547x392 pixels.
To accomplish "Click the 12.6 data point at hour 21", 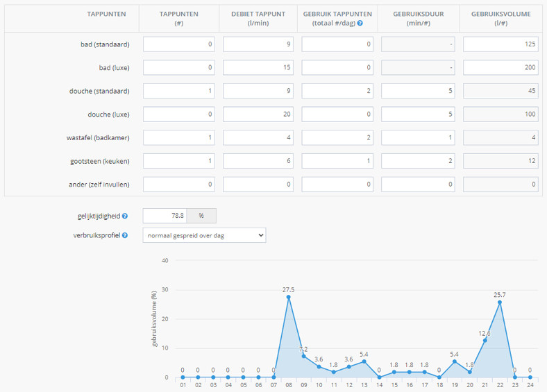I will (485, 340).
